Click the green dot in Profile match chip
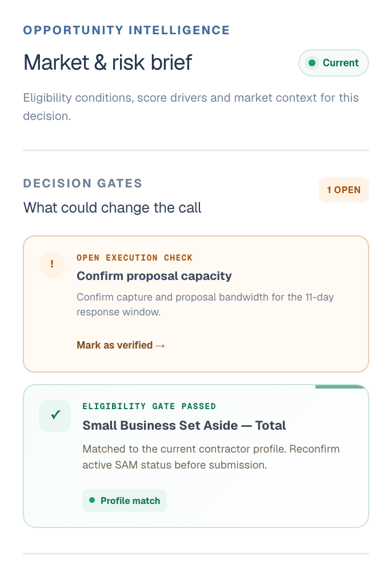The image size is (392, 576). [92, 501]
